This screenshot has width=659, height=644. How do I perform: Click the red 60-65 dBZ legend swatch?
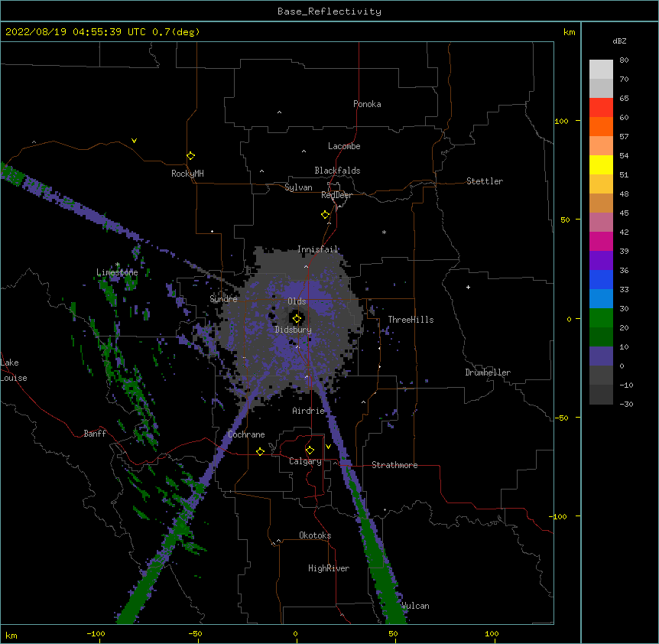tap(601, 107)
